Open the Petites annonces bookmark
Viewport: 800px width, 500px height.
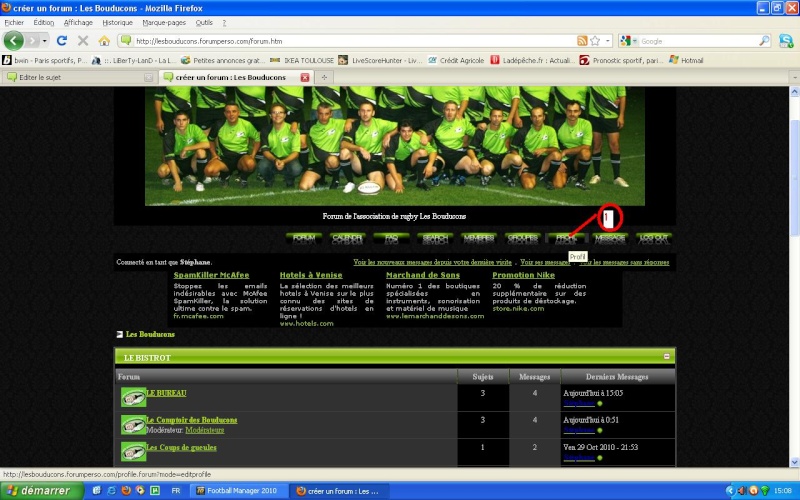[223, 60]
